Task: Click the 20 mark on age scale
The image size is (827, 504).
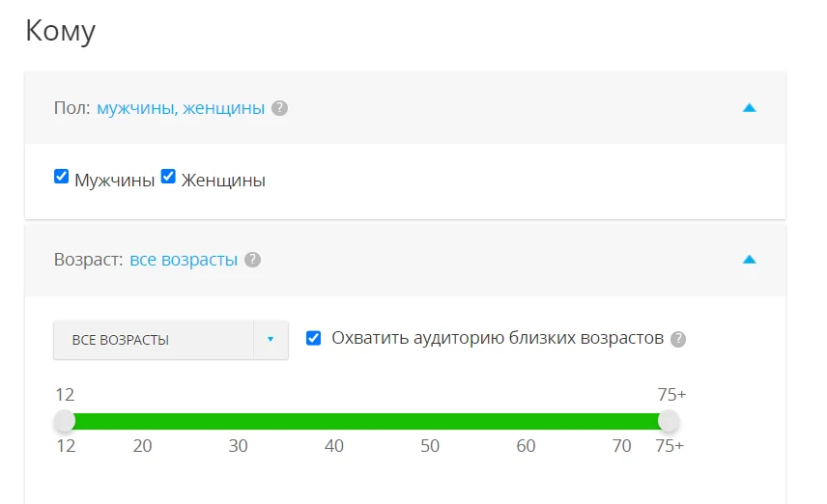Action: (x=142, y=446)
